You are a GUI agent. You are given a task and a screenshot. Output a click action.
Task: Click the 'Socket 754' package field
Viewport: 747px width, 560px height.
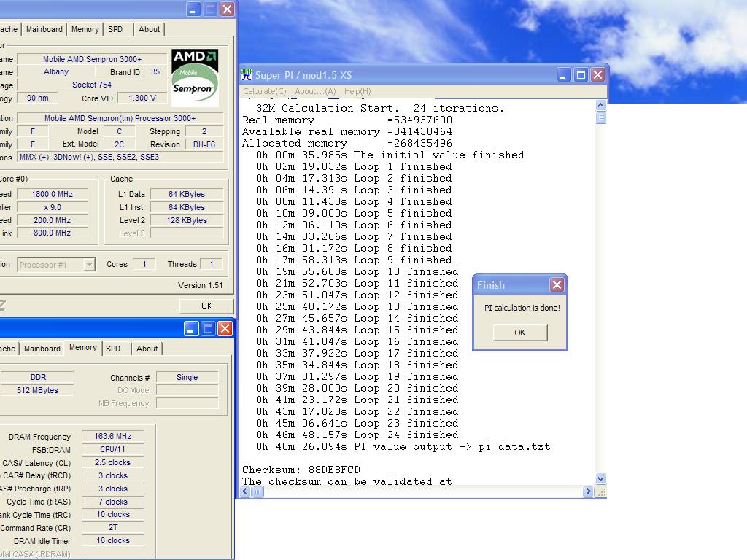pos(92,85)
